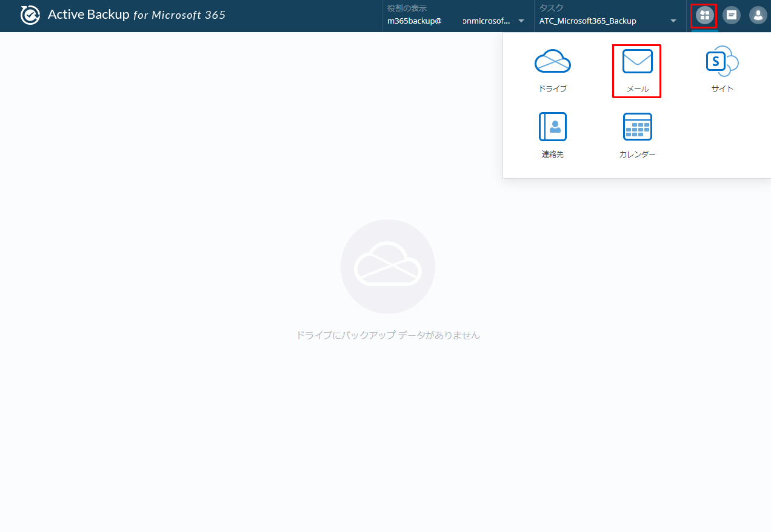This screenshot has height=532, width=771.
Task: Select the メール envelope icon
Action: point(638,61)
